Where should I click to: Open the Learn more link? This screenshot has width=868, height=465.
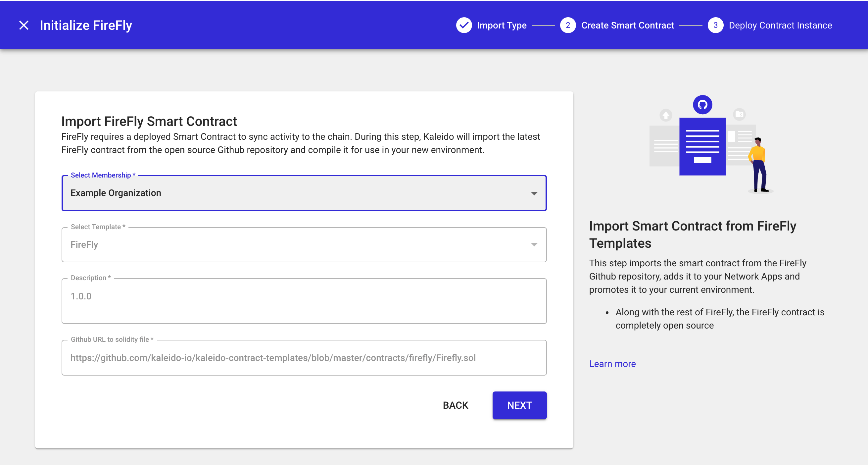612,364
